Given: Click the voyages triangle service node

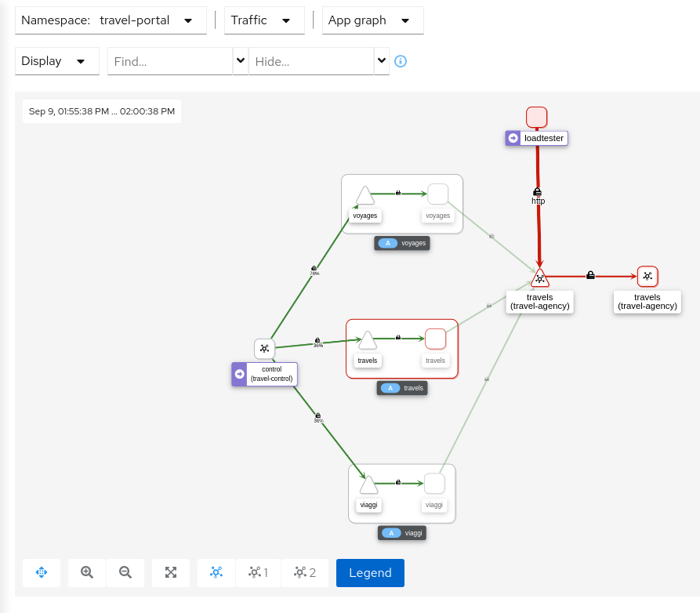Looking at the screenshot, I should point(365,196).
